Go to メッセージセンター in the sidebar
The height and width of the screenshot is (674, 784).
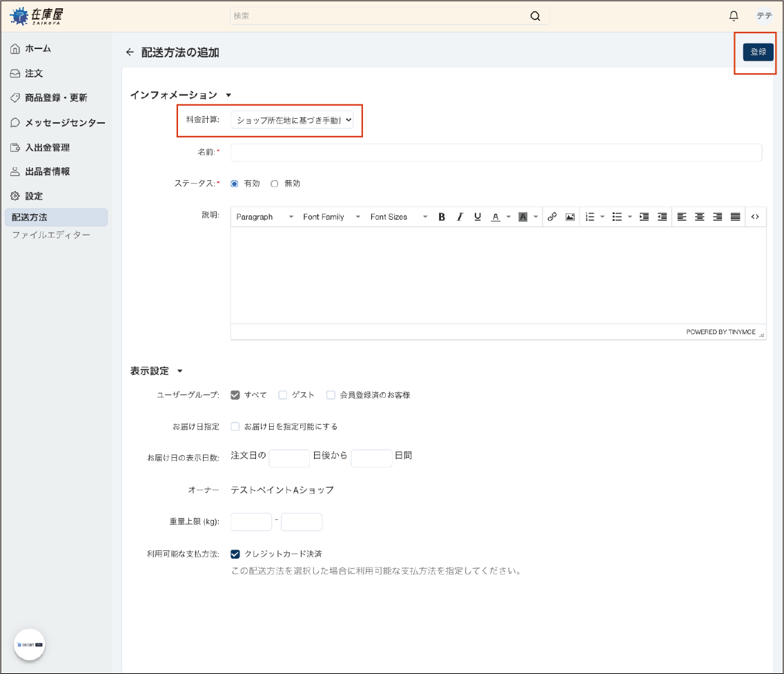[65, 123]
